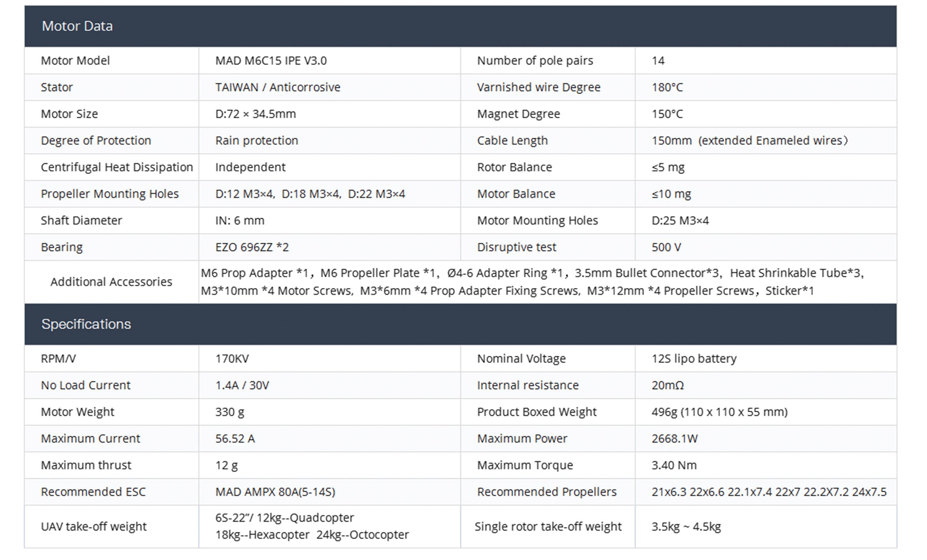Click the 170KV RPM/V value
Viewport: 927px width, 560px height.
click(x=232, y=359)
